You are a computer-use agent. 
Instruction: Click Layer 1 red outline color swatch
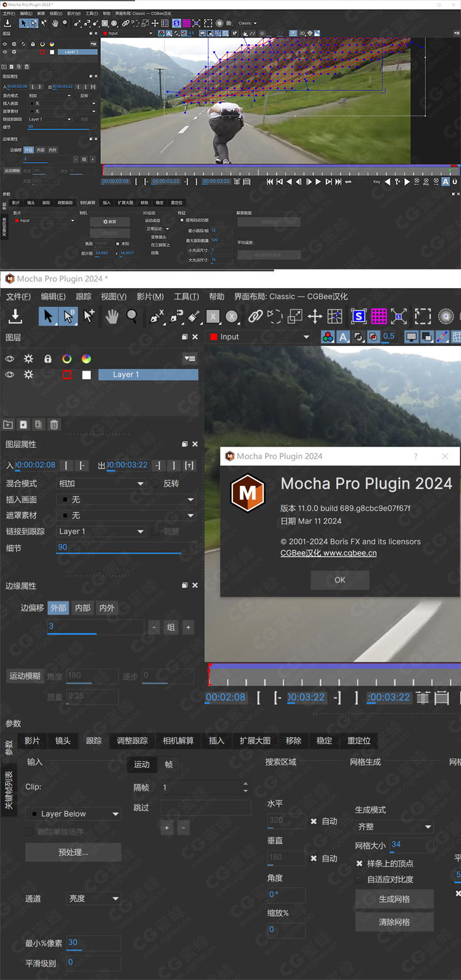(67, 374)
